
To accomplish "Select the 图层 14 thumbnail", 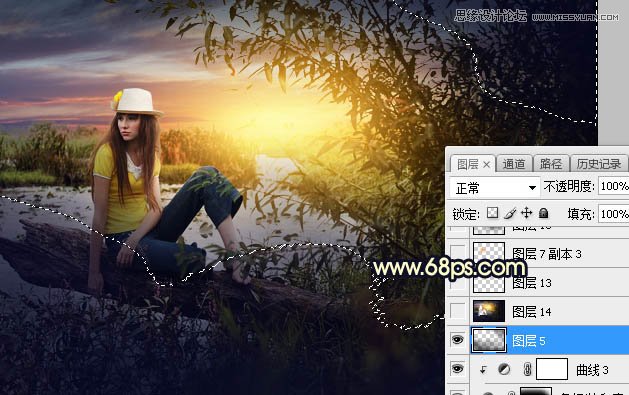I will (x=489, y=311).
